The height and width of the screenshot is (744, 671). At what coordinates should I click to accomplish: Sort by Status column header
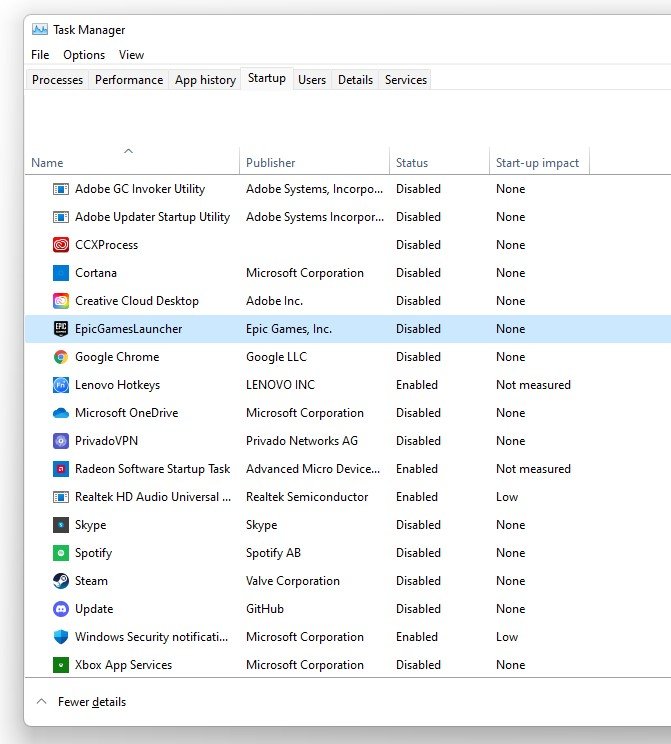(x=412, y=163)
